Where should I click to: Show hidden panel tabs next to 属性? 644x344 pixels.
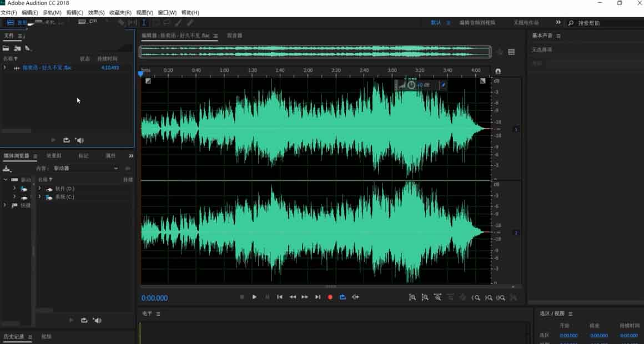[x=131, y=156]
